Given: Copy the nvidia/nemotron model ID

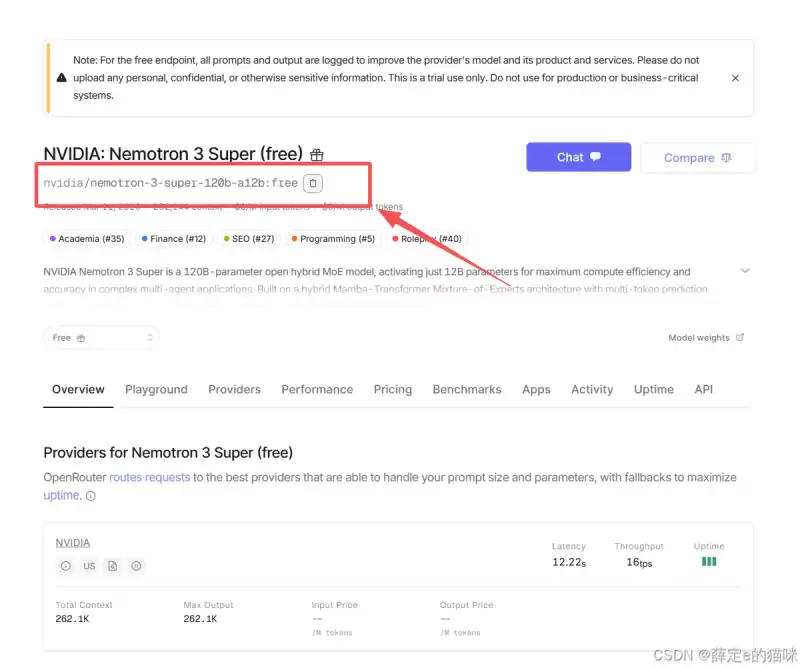Looking at the screenshot, I should [x=313, y=183].
